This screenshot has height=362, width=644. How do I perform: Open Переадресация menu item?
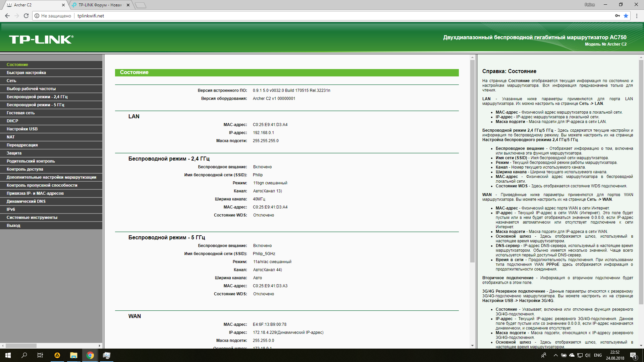[x=51, y=145]
